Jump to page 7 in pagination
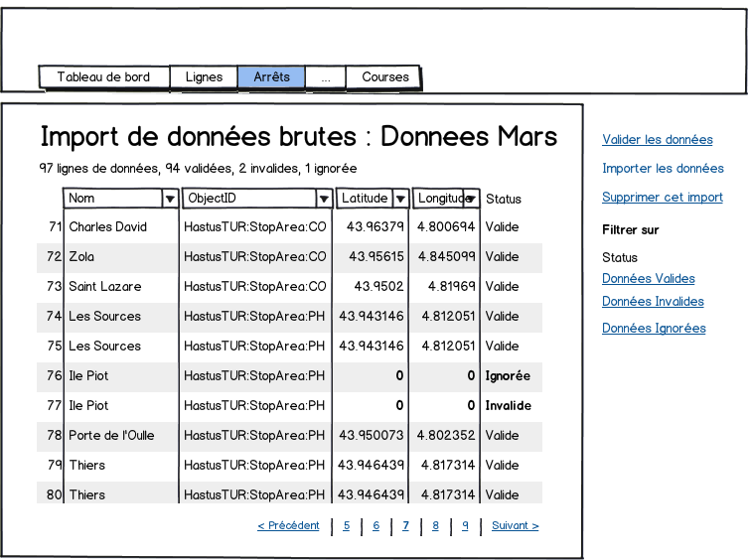This screenshot has width=748, height=560. pos(405,526)
